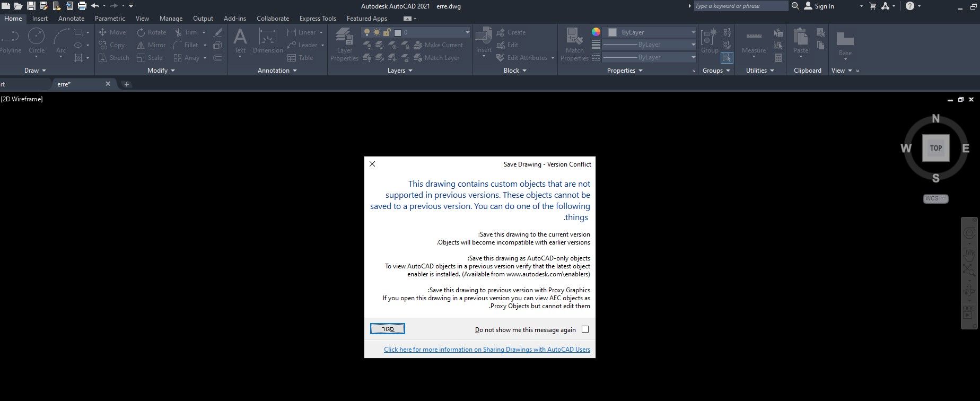Click the N compass direction on ViewCube
Viewport: 980px width, 401px height.
coord(936,119)
